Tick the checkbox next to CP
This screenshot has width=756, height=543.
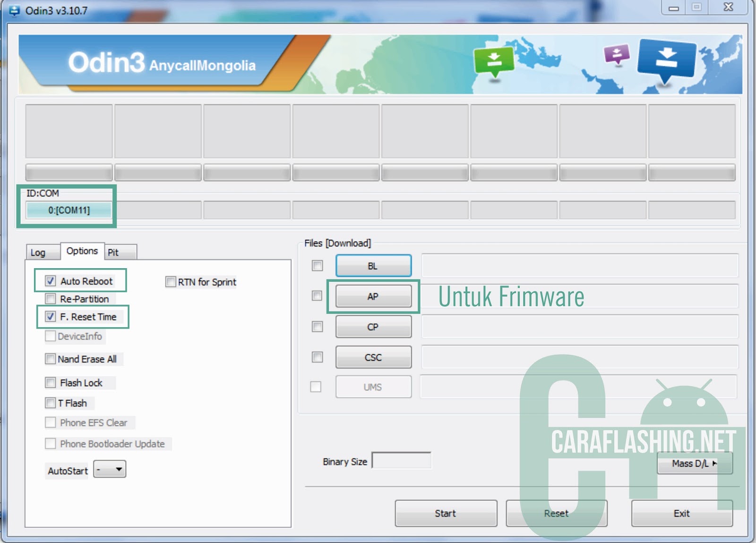point(318,327)
